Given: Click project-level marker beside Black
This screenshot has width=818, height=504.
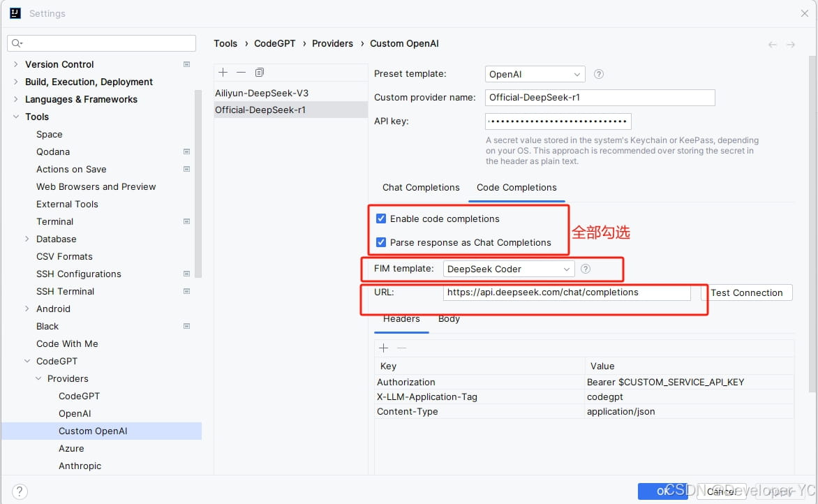Looking at the screenshot, I should pyautogui.click(x=187, y=326).
